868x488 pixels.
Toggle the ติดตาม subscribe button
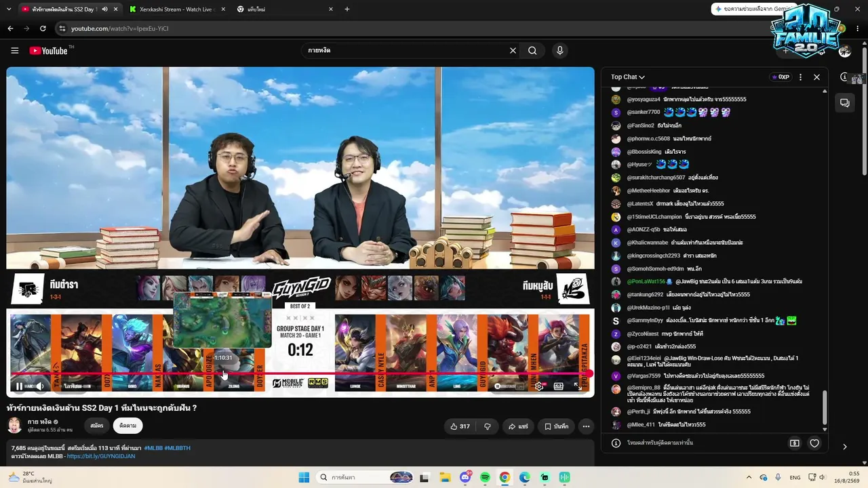tap(127, 426)
